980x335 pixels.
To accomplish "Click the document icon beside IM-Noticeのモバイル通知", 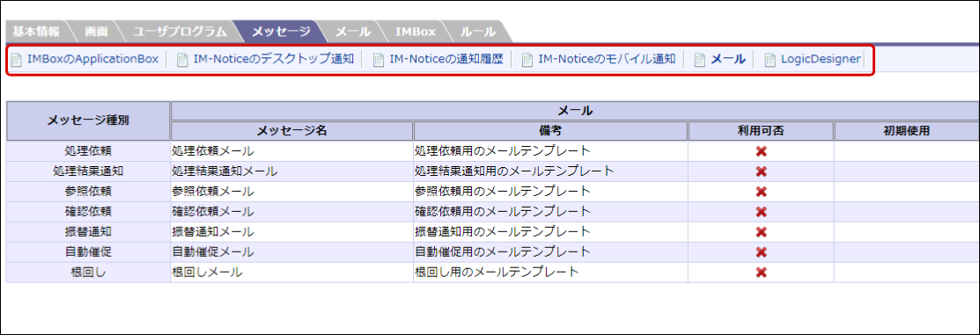I will pos(527,60).
